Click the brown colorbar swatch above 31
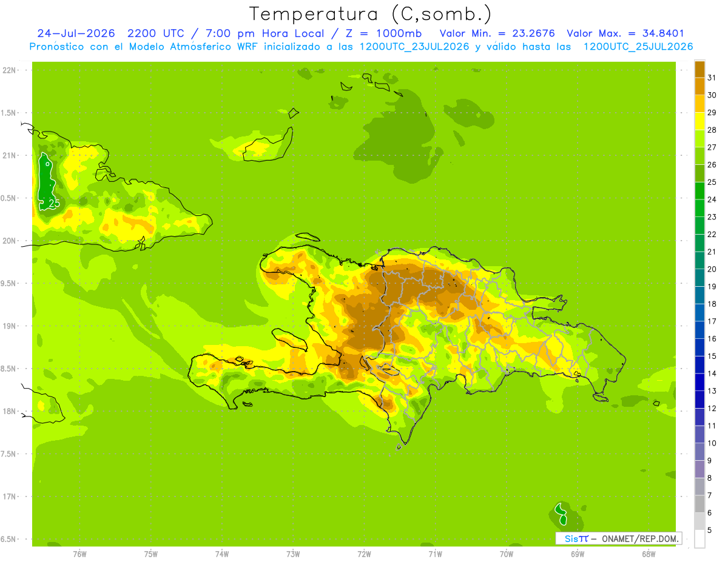 (x=699, y=69)
